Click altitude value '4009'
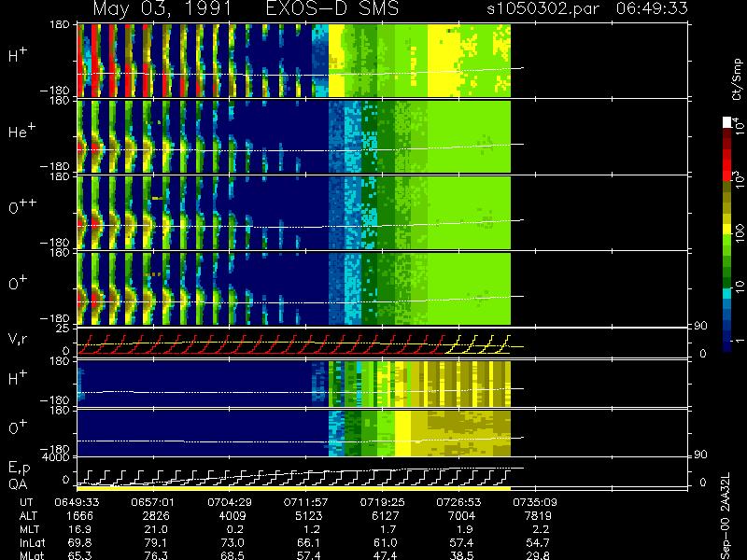Screen dimensions: 747x560 [x=233, y=516]
